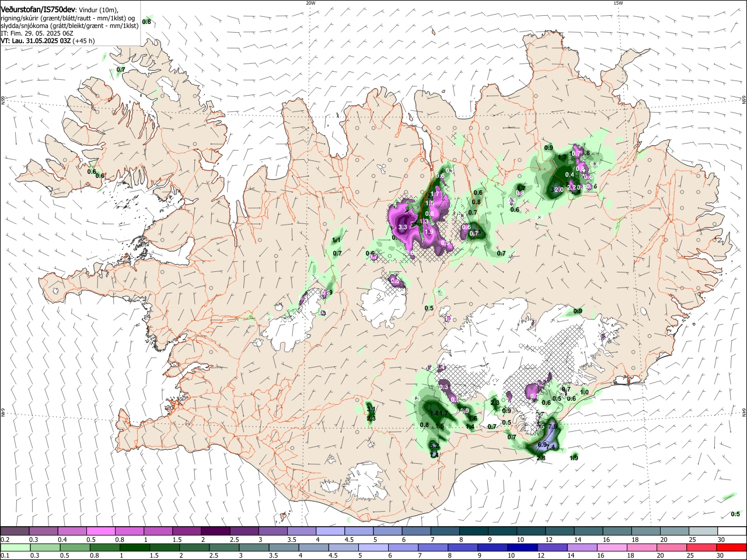
Task: Pick bright pink upper swatch for 0.5–0.8
Action: [100, 531]
